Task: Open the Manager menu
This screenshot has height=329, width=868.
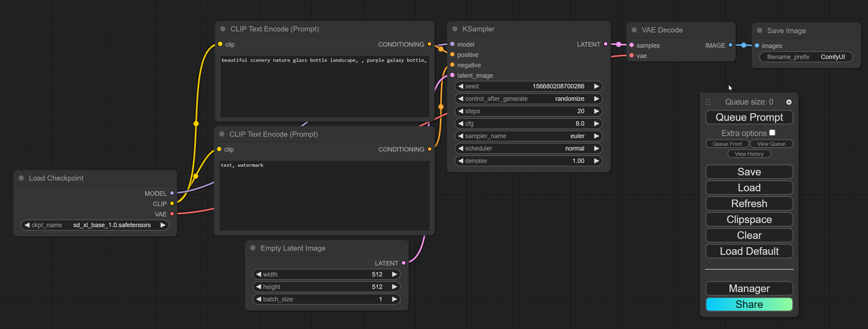Action: pyautogui.click(x=749, y=289)
